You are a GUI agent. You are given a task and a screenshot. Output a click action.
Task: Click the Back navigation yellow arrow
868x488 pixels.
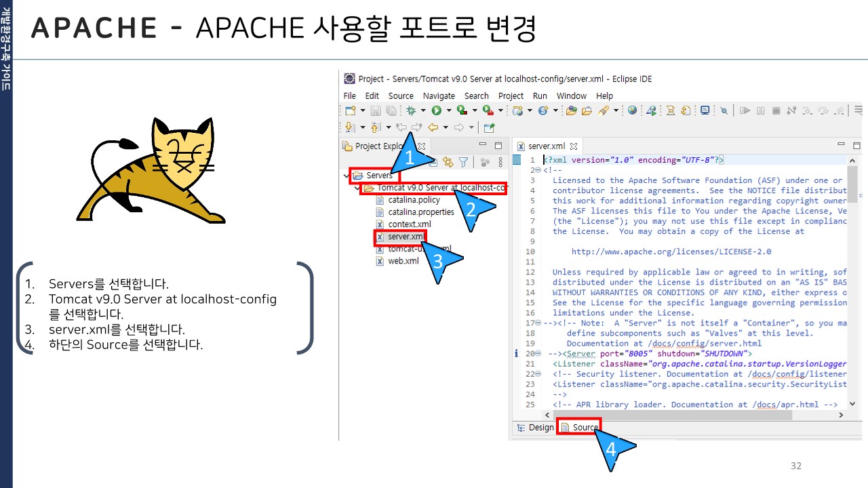[x=433, y=127]
